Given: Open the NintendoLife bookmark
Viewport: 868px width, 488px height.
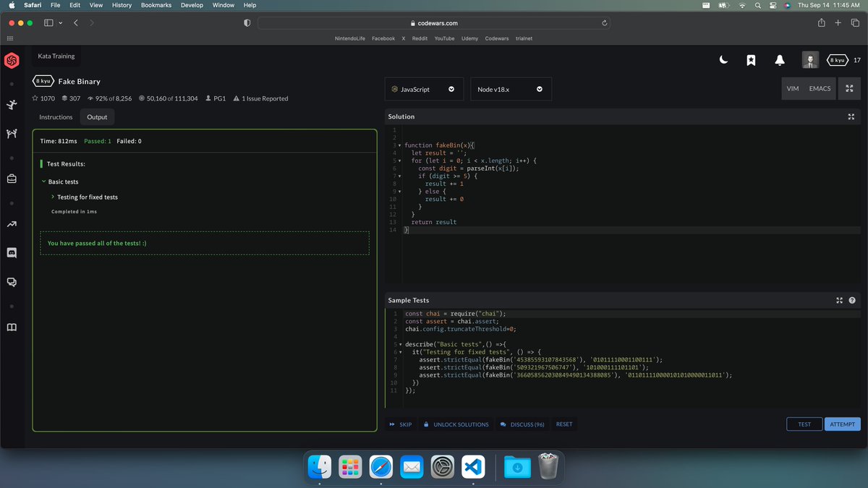Looking at the screenshot, I should point(351,38).
